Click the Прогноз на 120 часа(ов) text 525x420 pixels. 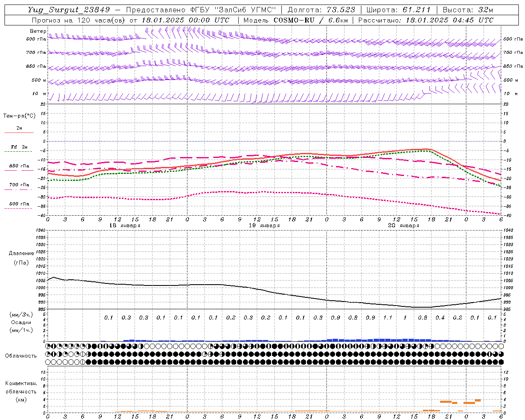tap(79, 20)
